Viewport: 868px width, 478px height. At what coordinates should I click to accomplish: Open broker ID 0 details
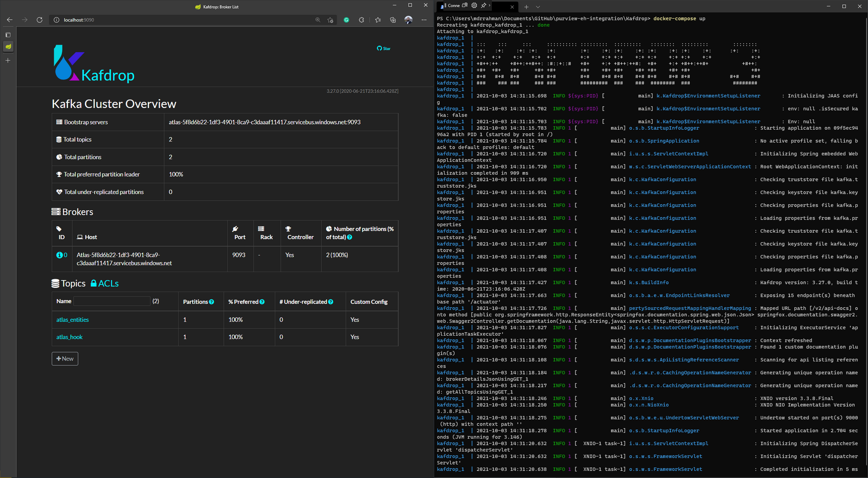[x=62, y=255]
